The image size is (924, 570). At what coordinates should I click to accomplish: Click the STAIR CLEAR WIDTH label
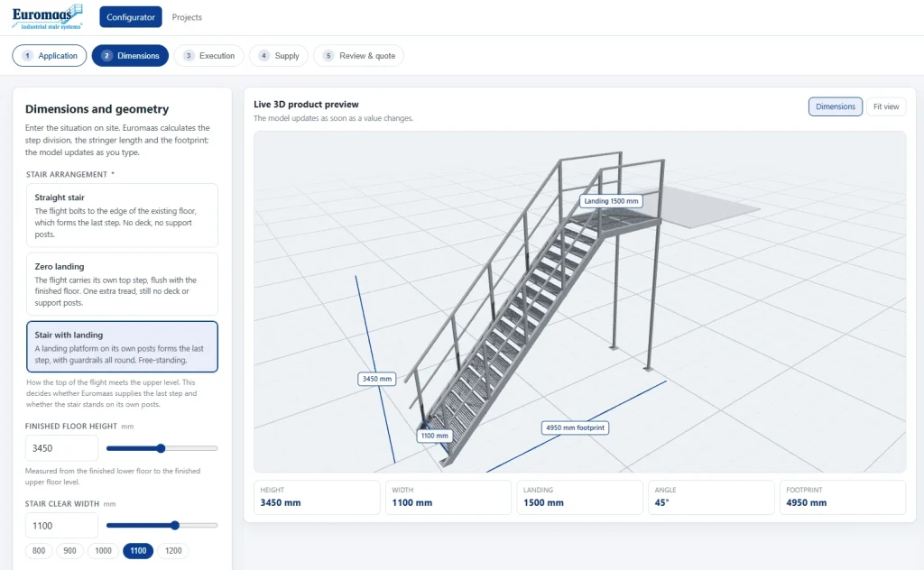[62, 503]
